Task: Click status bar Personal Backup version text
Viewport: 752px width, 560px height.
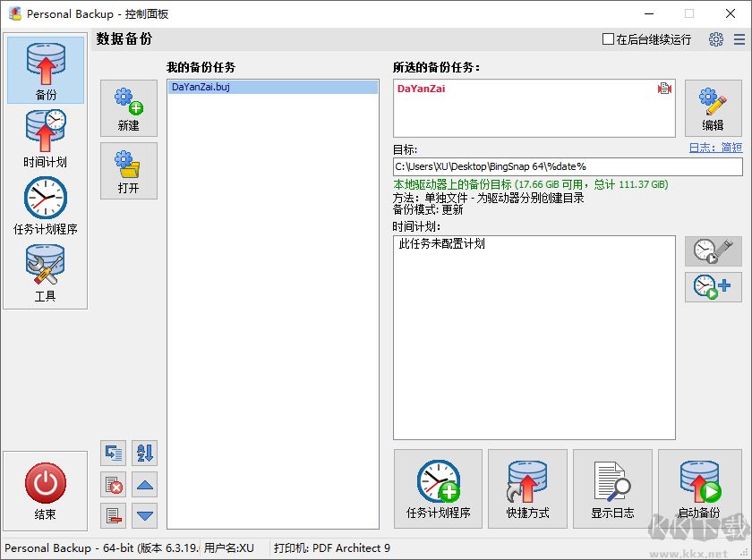Action: [102, 548]
